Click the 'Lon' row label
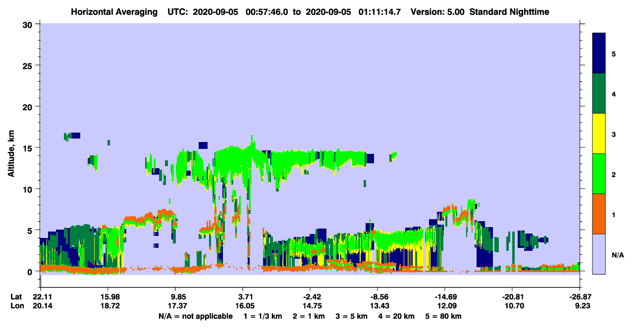The image size is (644, 330). [x=16, y=306]
